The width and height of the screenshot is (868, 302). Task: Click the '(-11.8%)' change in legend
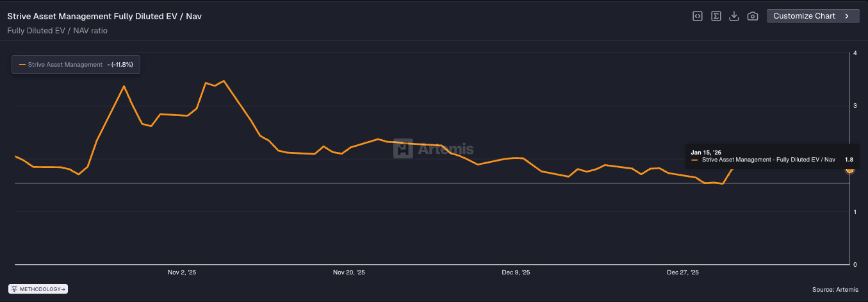click(122, 65)
